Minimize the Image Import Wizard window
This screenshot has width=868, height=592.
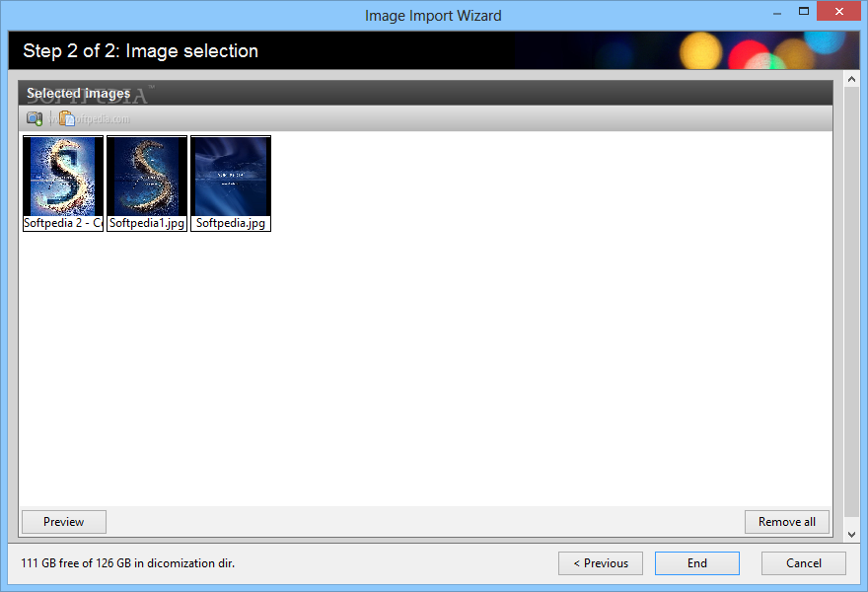pyautogui.click(x=777, y=12)
